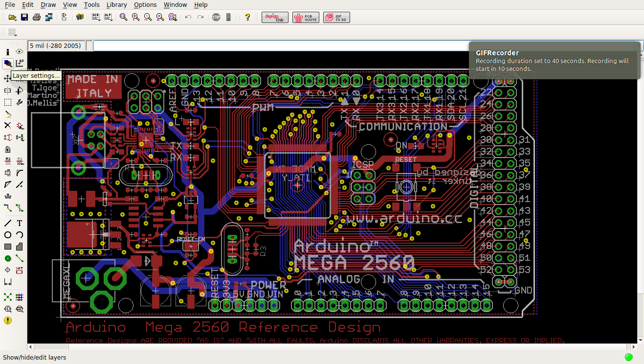
Task: Toggle the Lock tool padlock
Action: click(8, 149)
